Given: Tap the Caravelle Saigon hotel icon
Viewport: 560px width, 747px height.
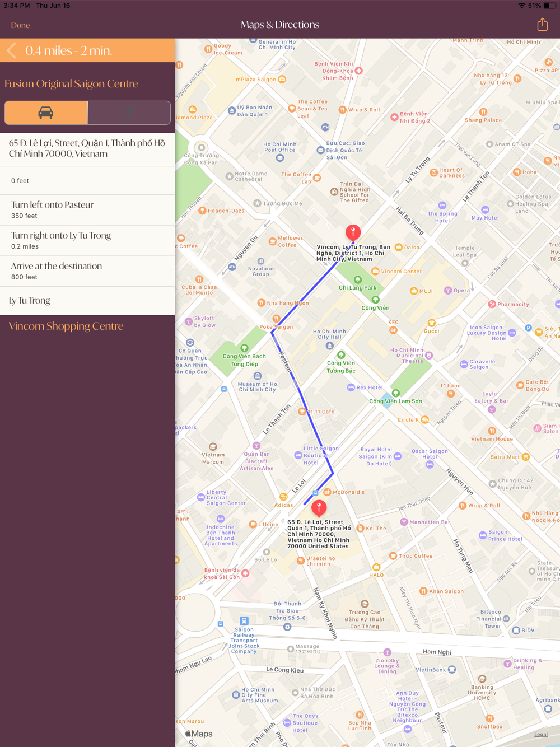Looking at the screenshot, I should click(464, 364).
